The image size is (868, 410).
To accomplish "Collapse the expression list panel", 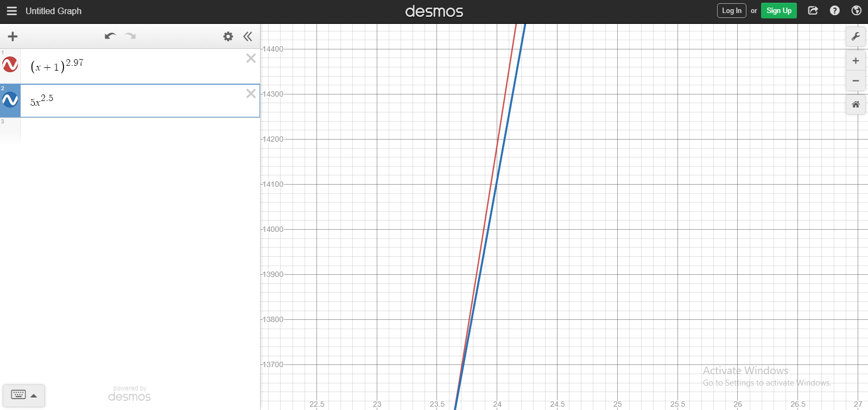I will click(248, 36).
